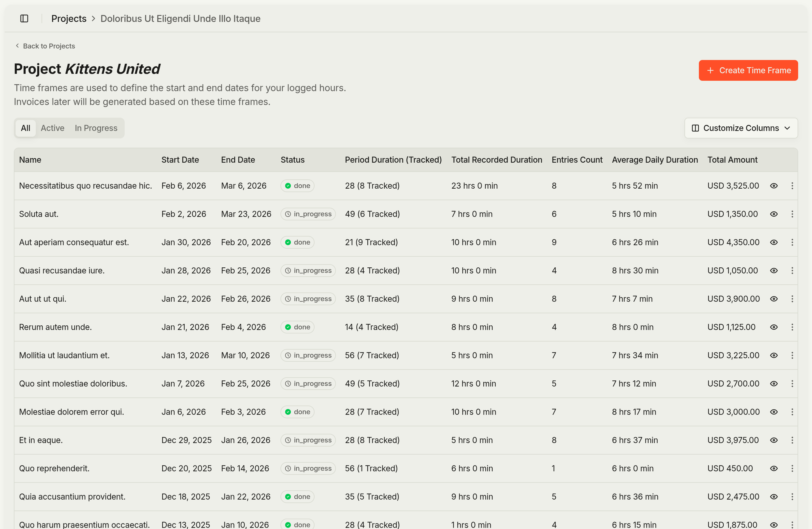812x529 pixels.
Task: Click Create Time Frame button
Action: click(x=748, y=70)
